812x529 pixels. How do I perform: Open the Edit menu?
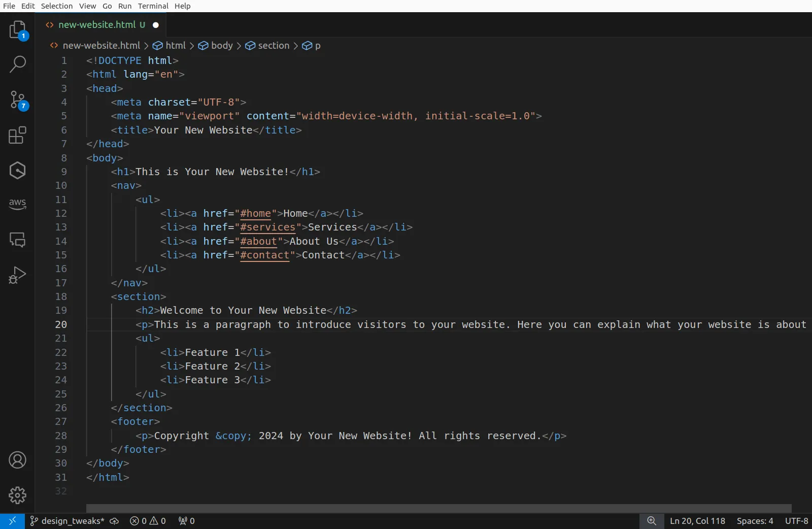pyautogui.click(x=28, y=6)
